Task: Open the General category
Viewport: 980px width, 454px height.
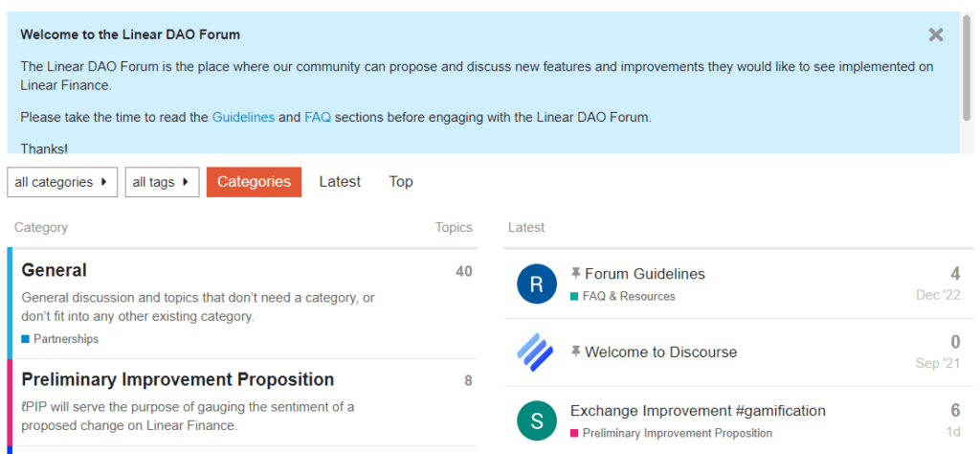Action: point(54,270)
